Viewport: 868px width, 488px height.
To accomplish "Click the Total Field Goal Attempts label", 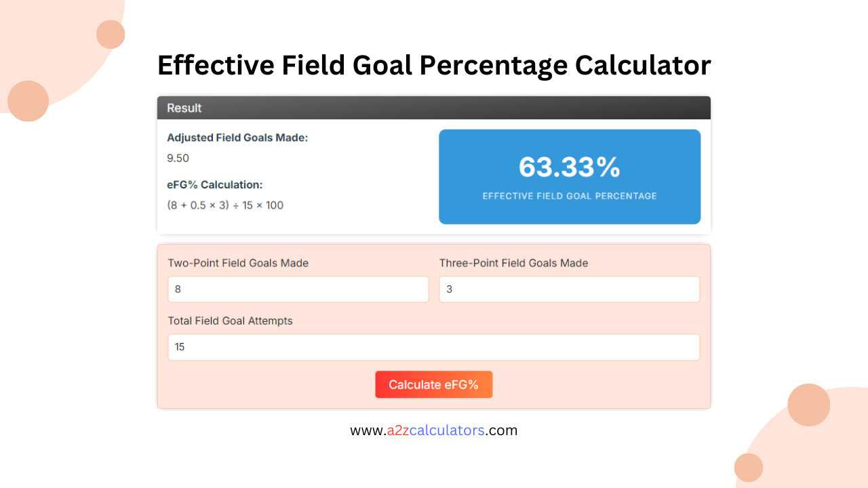I will tap(230, 321).
